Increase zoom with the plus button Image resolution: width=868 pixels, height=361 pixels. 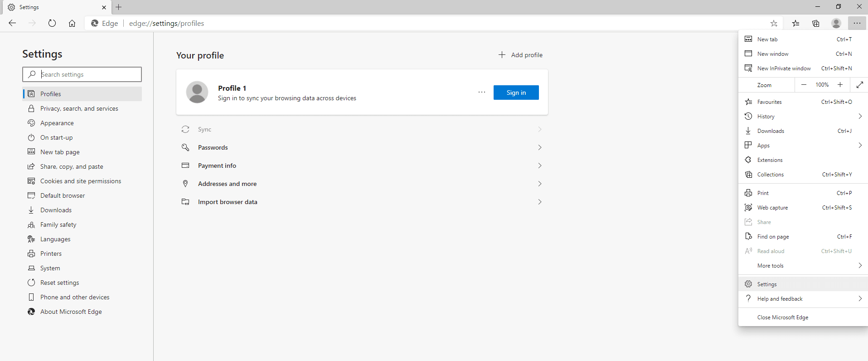(840, 85)
